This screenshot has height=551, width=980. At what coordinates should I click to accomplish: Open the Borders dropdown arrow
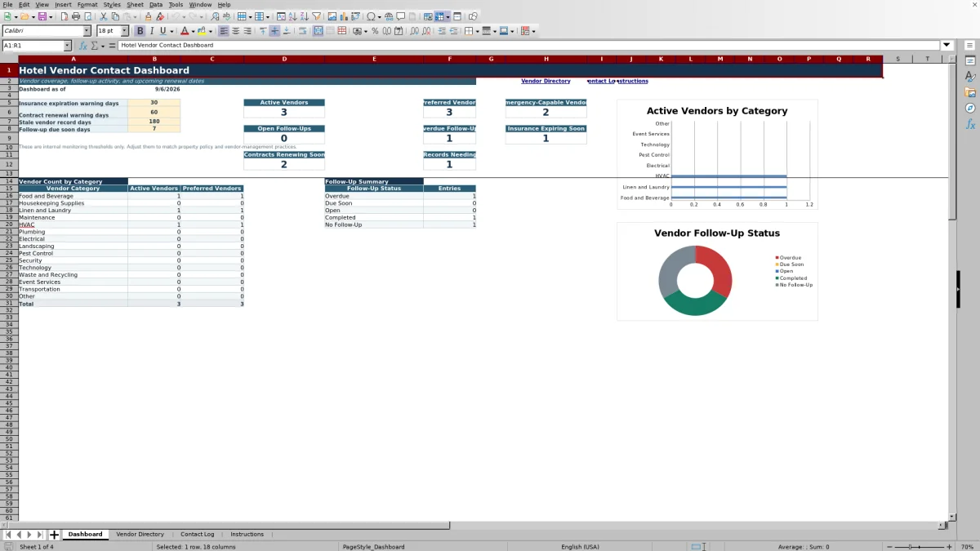point(476,31)
